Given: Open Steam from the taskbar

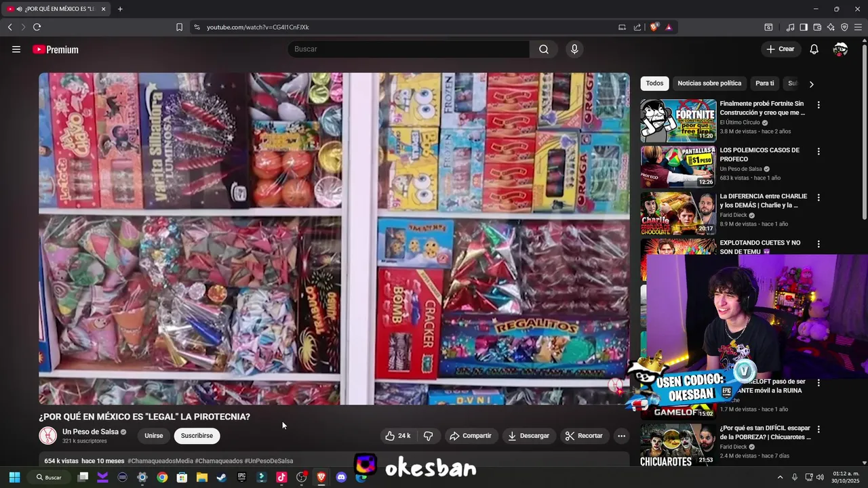Looking at the screenshot, I should coord(221,477).
